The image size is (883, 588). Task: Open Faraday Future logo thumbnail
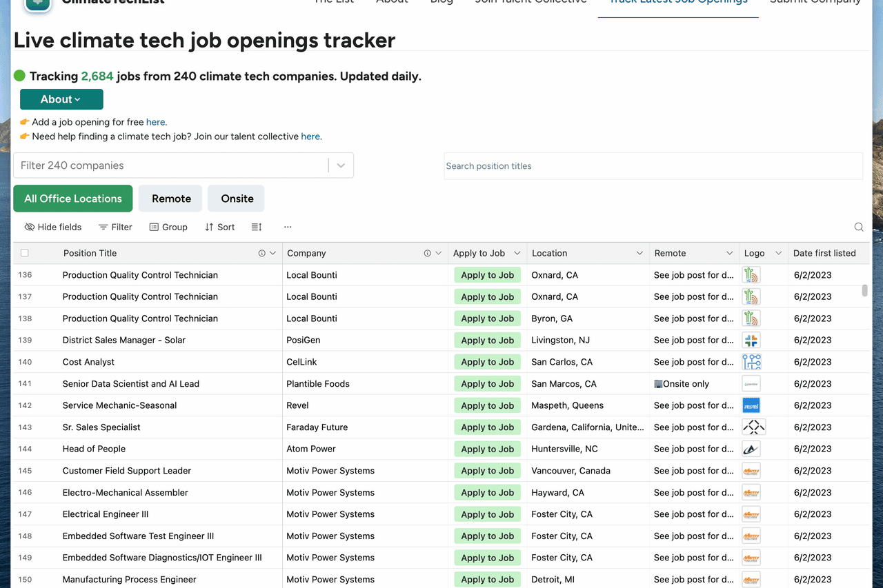753,427
